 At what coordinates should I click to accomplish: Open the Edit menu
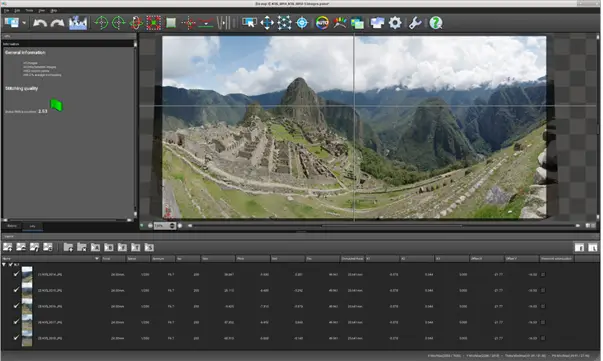(17, 10)
